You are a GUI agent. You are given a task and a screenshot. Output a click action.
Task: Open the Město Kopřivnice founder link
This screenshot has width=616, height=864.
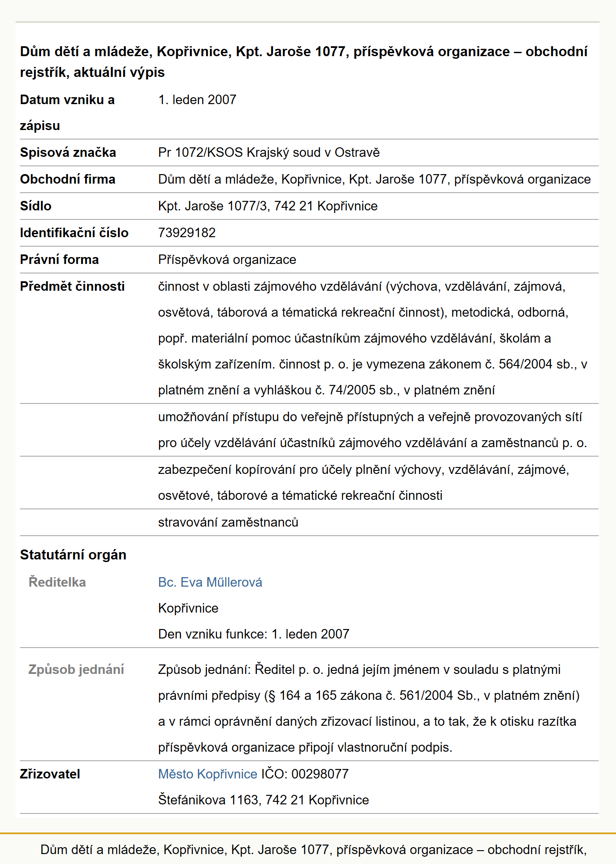click(x=208, y=774)
